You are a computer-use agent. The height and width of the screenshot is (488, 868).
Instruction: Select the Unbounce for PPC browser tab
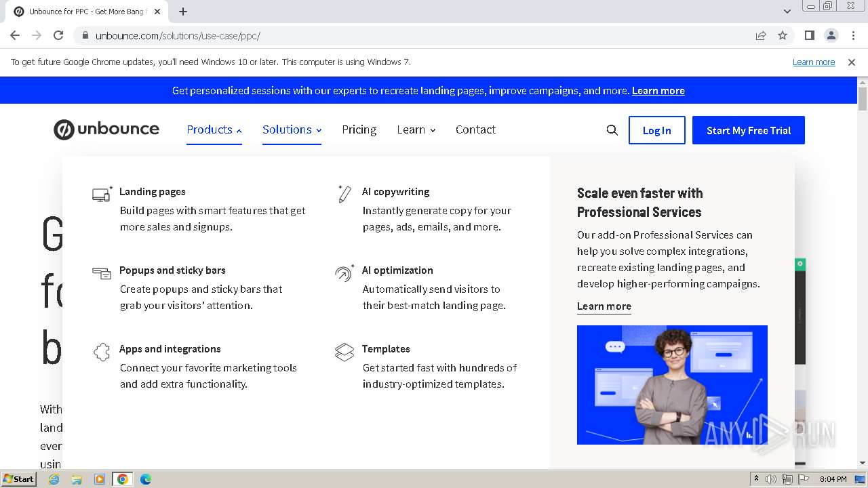(x=85, y=12)
